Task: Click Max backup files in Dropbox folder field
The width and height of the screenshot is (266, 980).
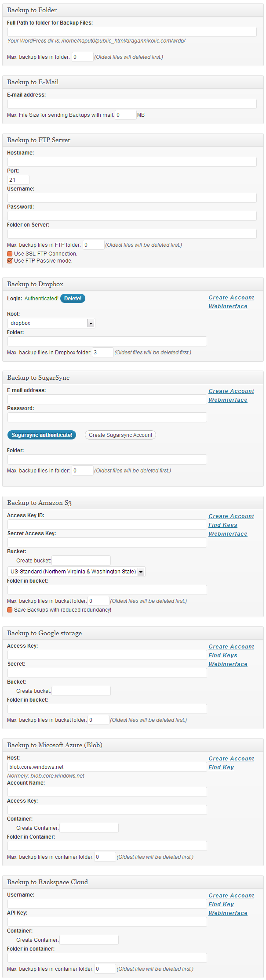Action: 103,353
